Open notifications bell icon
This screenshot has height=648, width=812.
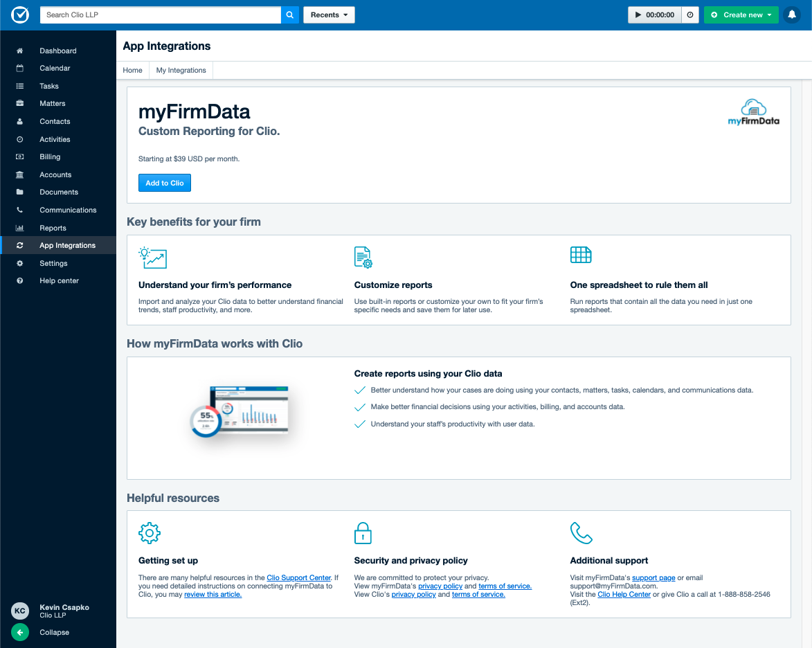pyautogui.click(x=792, y=15)
